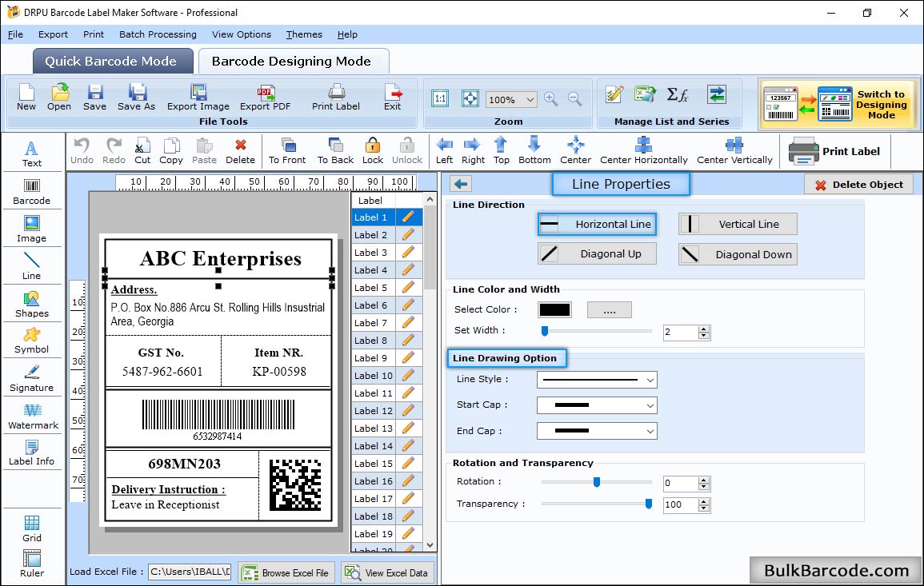
Task: Align object Center Vertically
Action: 734,151
